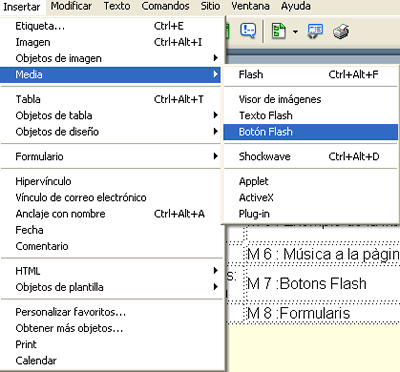Choose Hipervínculo menu entry
The image size is (400, 372).
(x=111, y=181)
